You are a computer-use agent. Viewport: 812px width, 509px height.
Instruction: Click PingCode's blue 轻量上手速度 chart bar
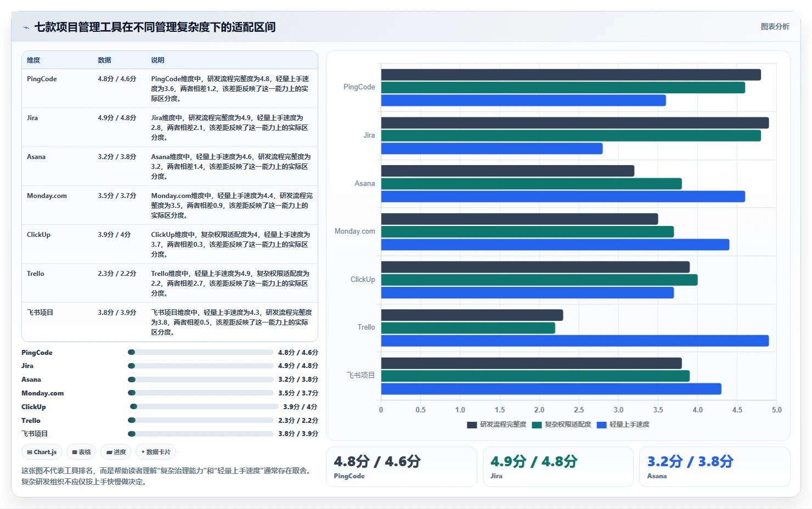coord(523,100)
